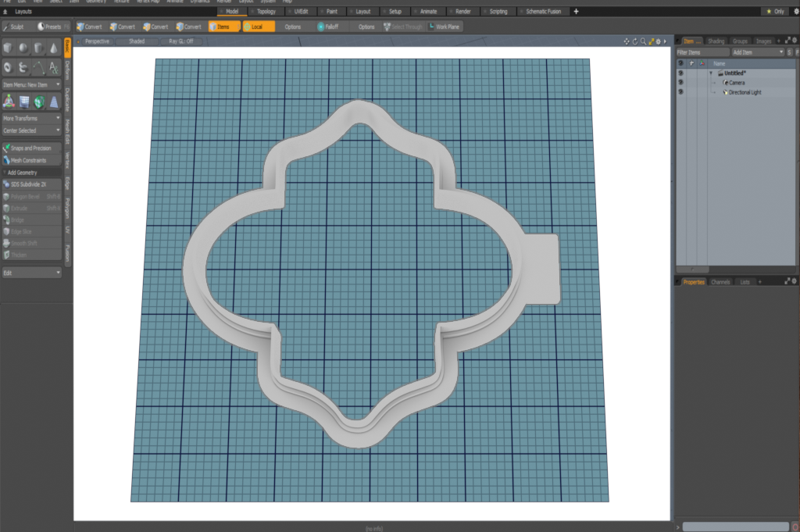Select the Sphere primitive tool
Image resolution: width=800 pixels, height=532 pixels.
(x=23, y=48)
